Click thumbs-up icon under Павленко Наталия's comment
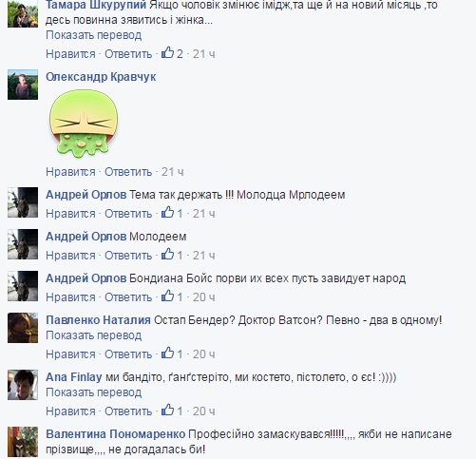Screen dimensions: 476x459 pos(167,354)
